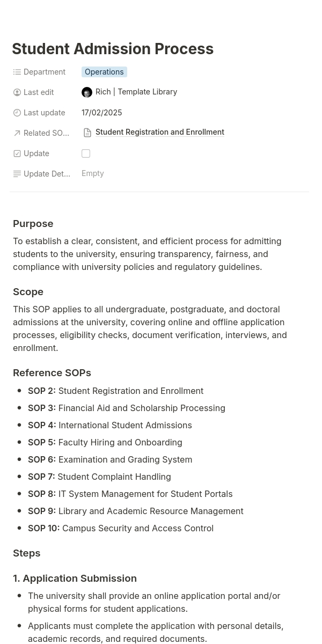Tick the Update checkbox
The height and width of the screenshot is (644, 322).
[86, 153]
